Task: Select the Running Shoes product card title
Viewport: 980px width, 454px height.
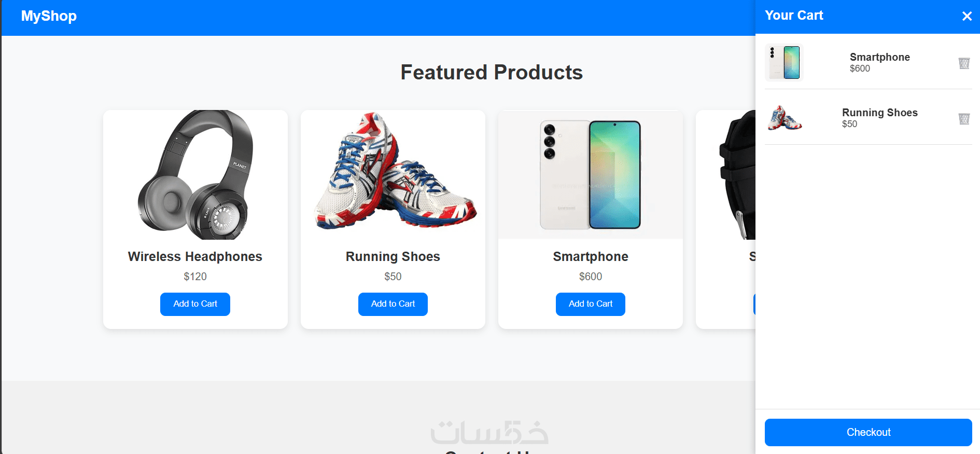Action: click(x=393, y=257)
